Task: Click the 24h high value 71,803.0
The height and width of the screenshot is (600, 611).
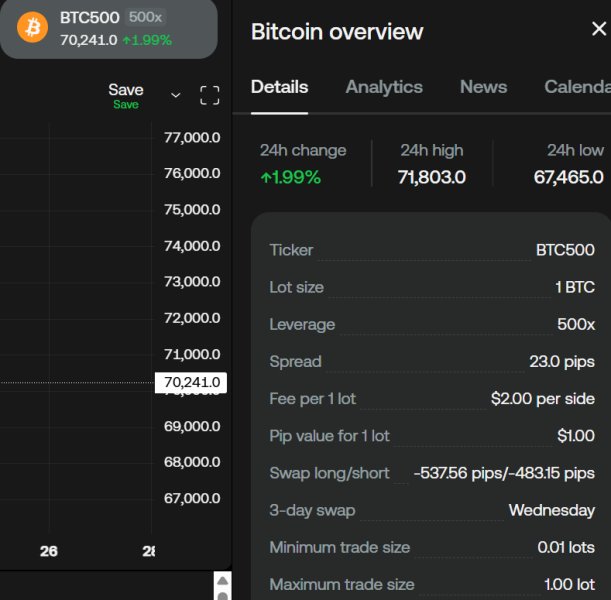Action: [432, 178]
